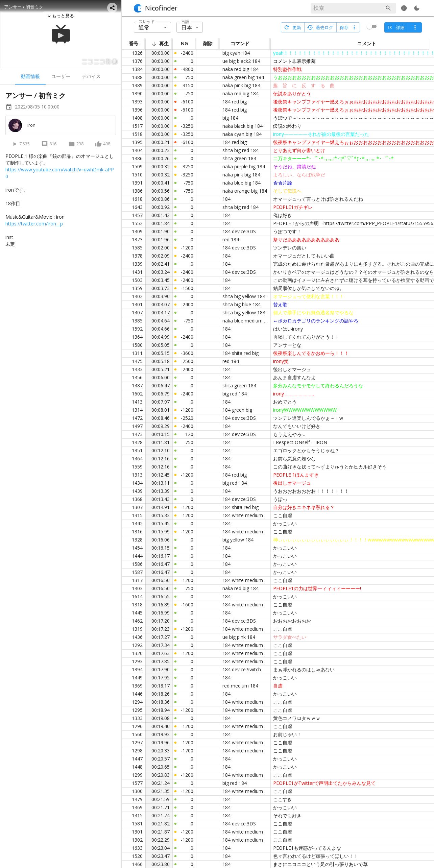
Task: Click the play count icon 7,535
Action: click(15, 144)
